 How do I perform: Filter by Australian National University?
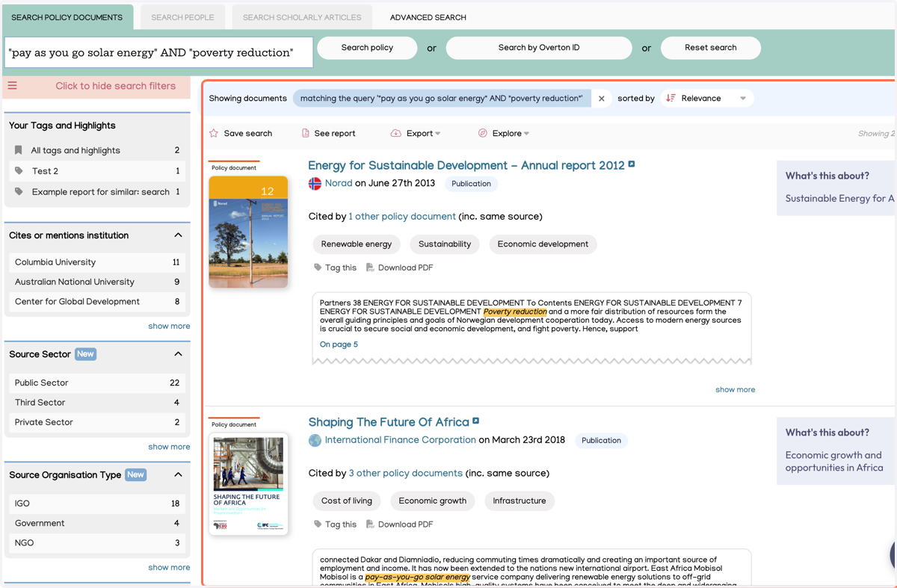click(97, 282)
